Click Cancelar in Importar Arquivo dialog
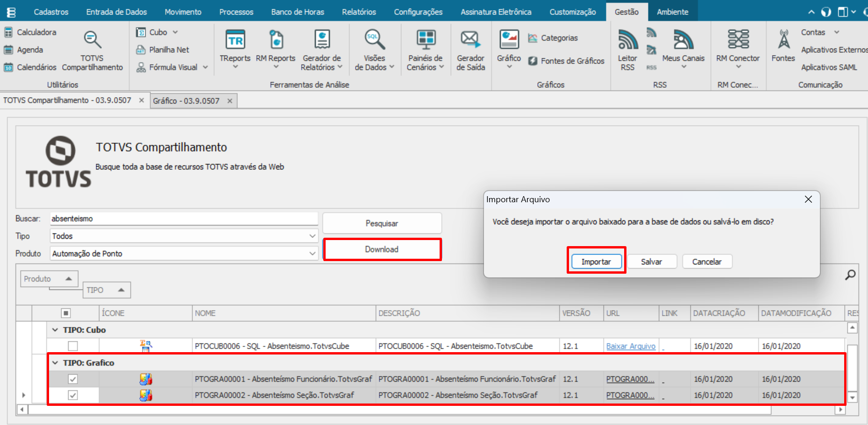868x425 pixels. [707, 262]
